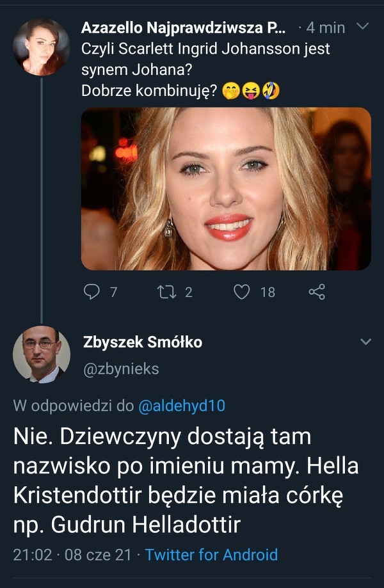
Task: Open the Azazello Najprawdziwsza display name
Action: click(181, 28)
